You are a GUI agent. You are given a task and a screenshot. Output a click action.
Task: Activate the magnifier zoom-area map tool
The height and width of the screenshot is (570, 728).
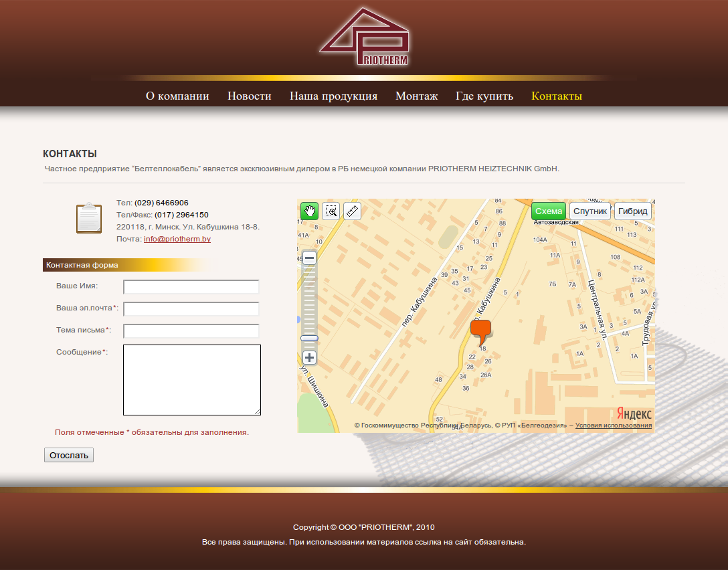coord(331,211)
